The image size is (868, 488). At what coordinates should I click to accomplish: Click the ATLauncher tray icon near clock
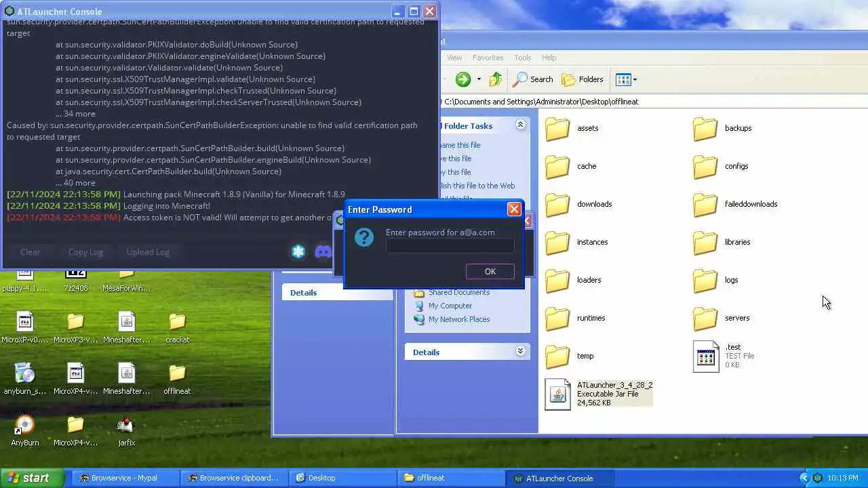point(818,478)
